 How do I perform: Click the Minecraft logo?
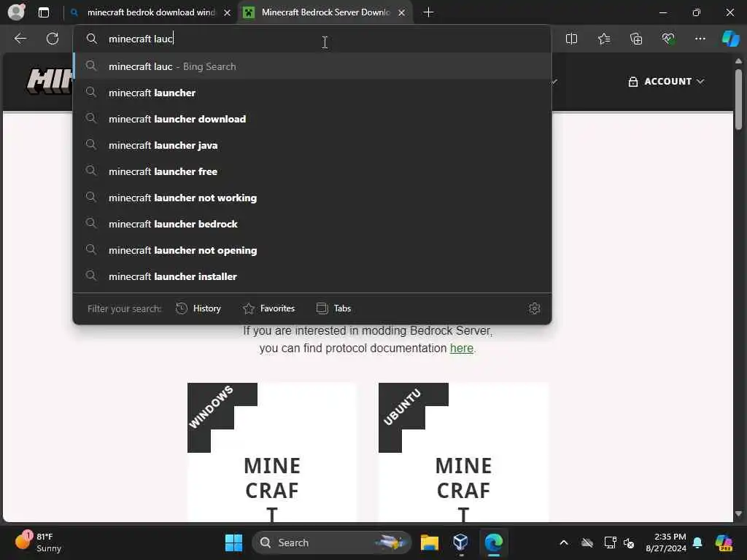tap(50, 80)
